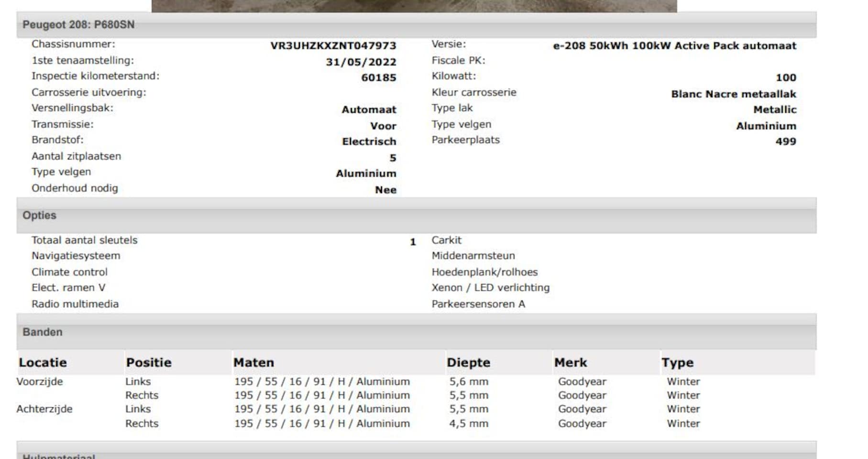Click the Hoedenplank/rolhoes option

[484, 272]
